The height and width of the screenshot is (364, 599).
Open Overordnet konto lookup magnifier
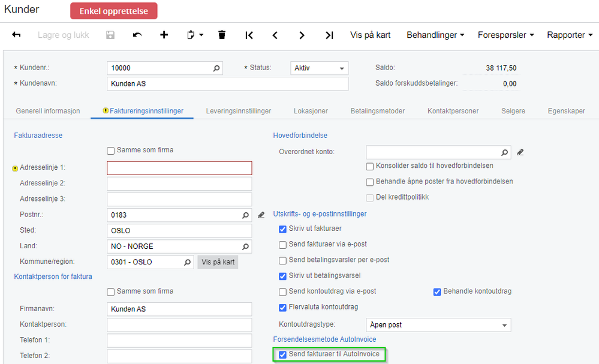tap(505, 152)
